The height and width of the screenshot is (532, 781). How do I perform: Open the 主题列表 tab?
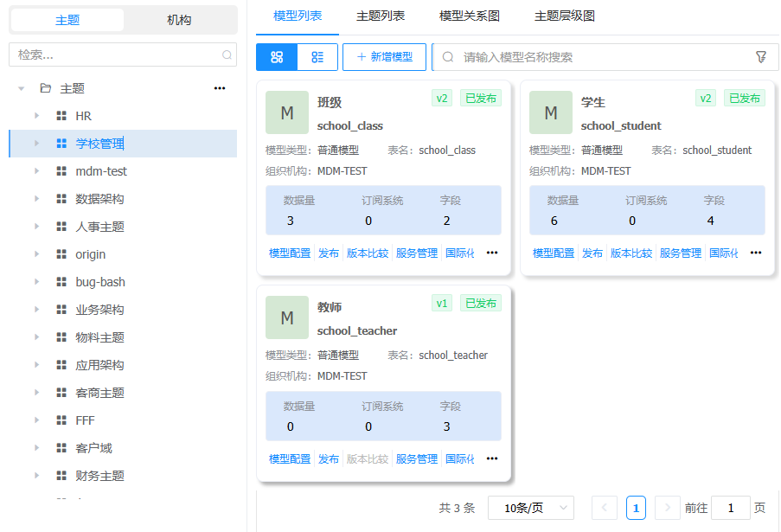[381, 16]
